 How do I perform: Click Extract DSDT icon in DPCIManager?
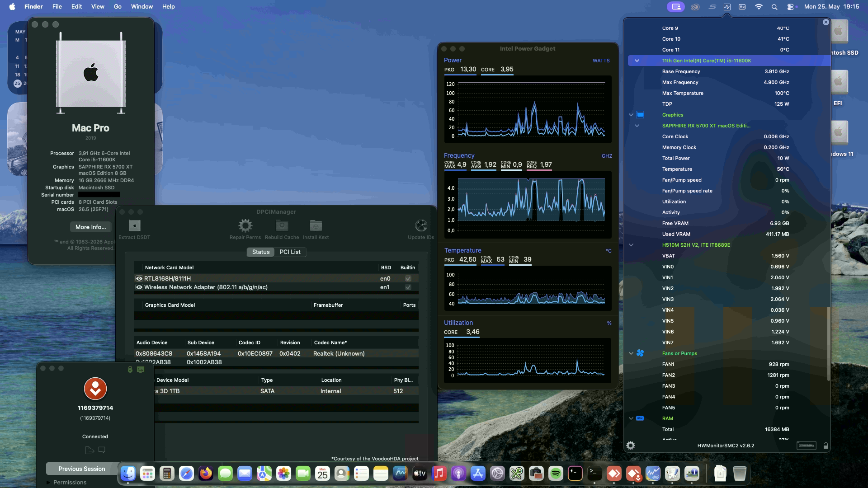(134, 225)
